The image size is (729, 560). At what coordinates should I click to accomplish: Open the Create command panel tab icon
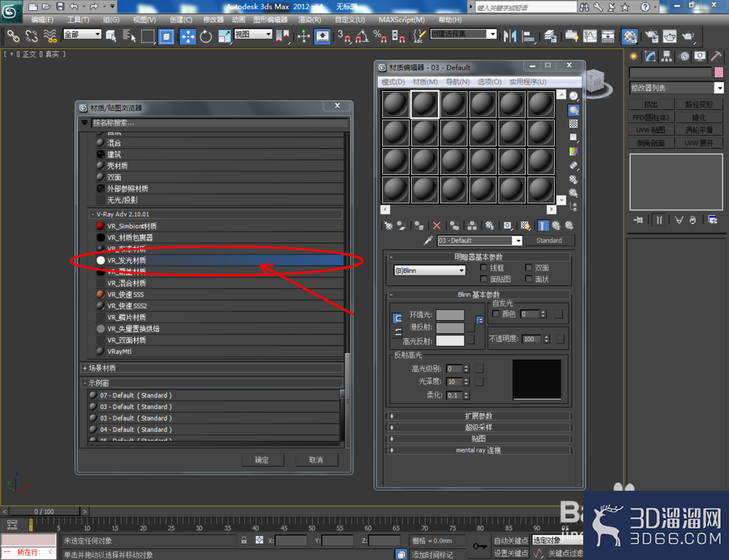[x=634, y=57]
